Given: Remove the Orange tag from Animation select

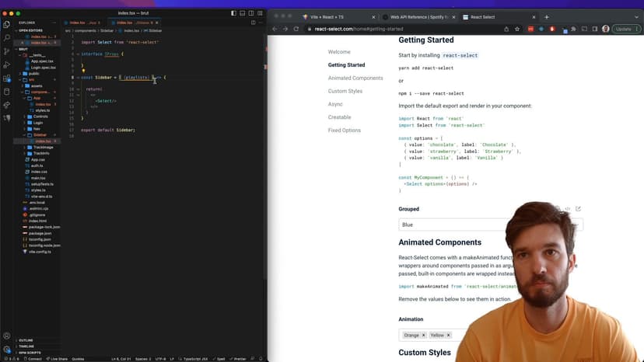Looking at the screenshot, I should coord(424,335).
